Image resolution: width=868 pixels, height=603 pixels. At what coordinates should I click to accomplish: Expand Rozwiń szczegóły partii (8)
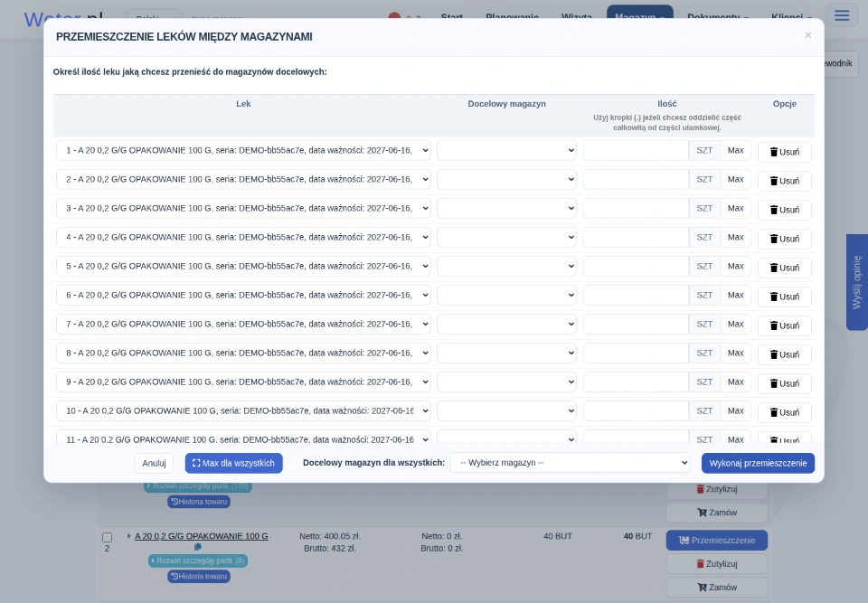(198, 561)
